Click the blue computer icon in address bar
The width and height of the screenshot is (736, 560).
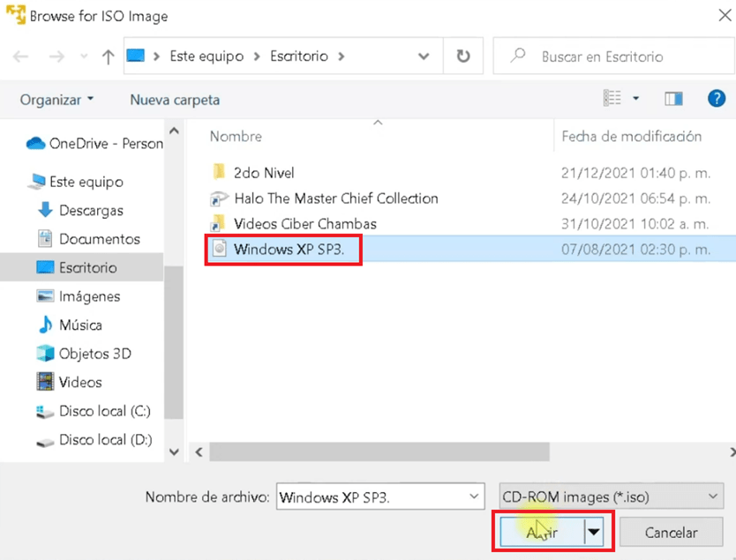point(136,56)
